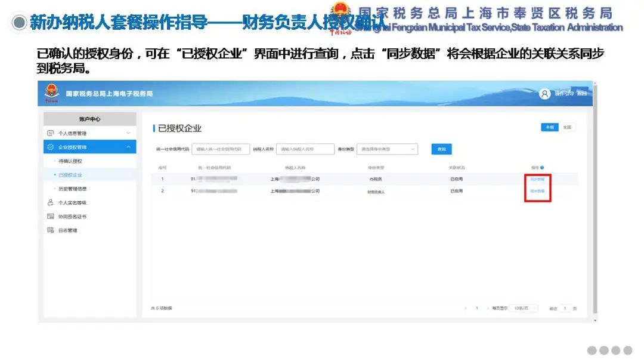
Task: Open the 身份类型 dropdown
Action: [388, 149]
